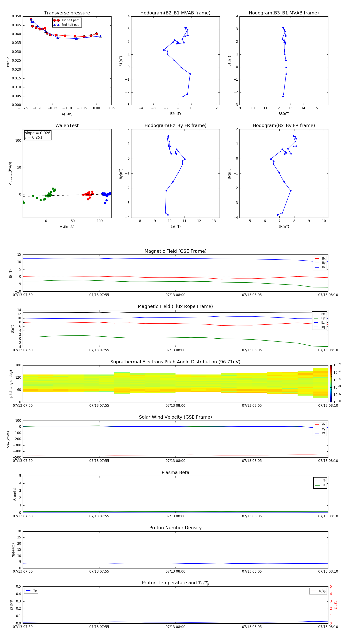This screenshot has width=351, height=644.
Task: Click the 'Vx' legend entry in velocity plot
Action: [320, 424]
